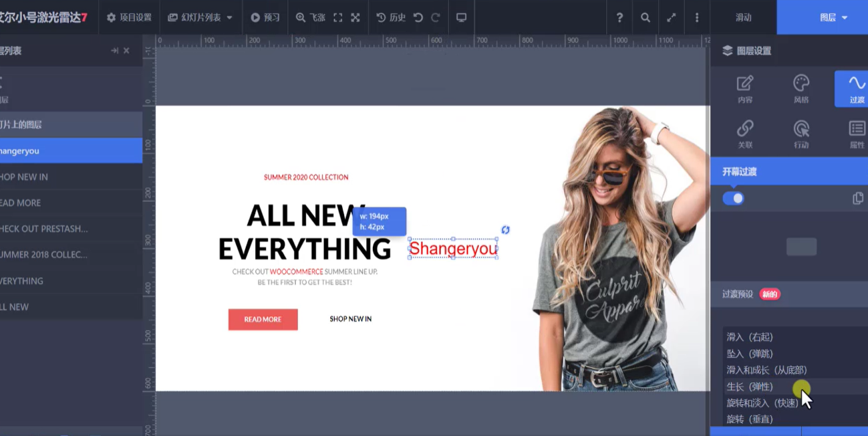Open the 行动 actions panel icon
Screen dimensions: 868x436
point(801,134)
